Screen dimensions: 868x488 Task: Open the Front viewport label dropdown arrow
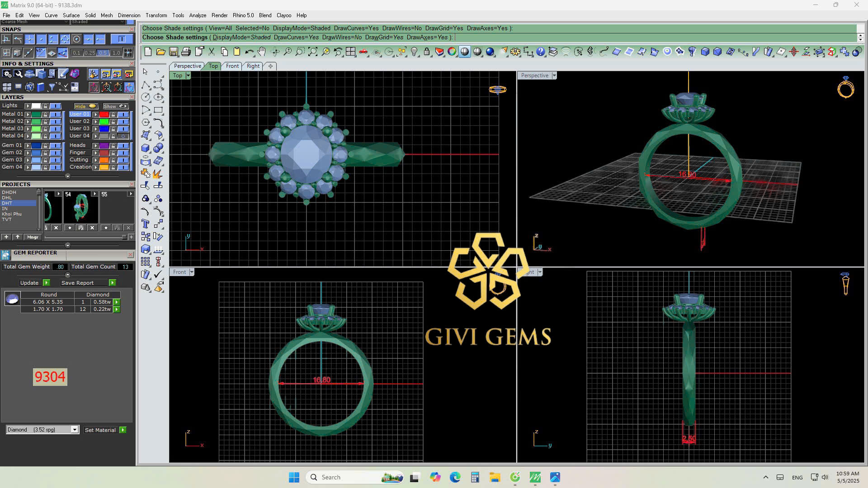pyautogui.click(x=192, y=272)
